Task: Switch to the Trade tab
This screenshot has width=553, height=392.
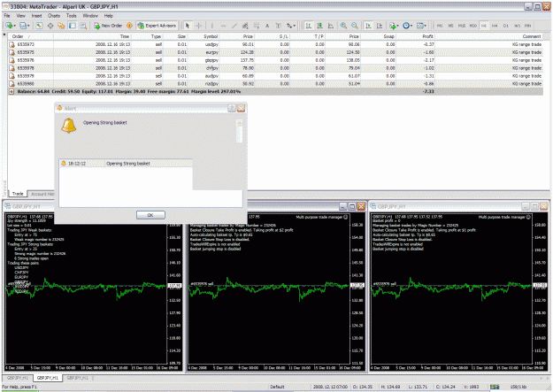Action: (x=18, y=194)
